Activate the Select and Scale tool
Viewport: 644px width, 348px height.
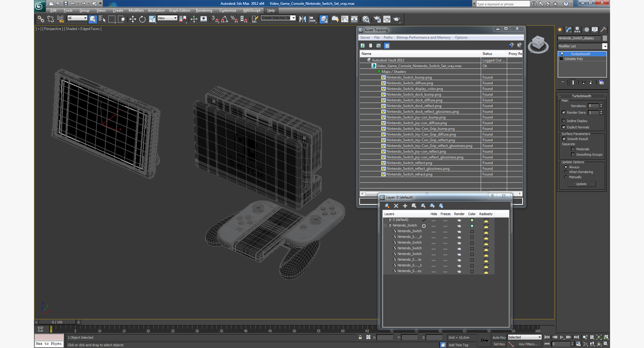click(152, 19)
